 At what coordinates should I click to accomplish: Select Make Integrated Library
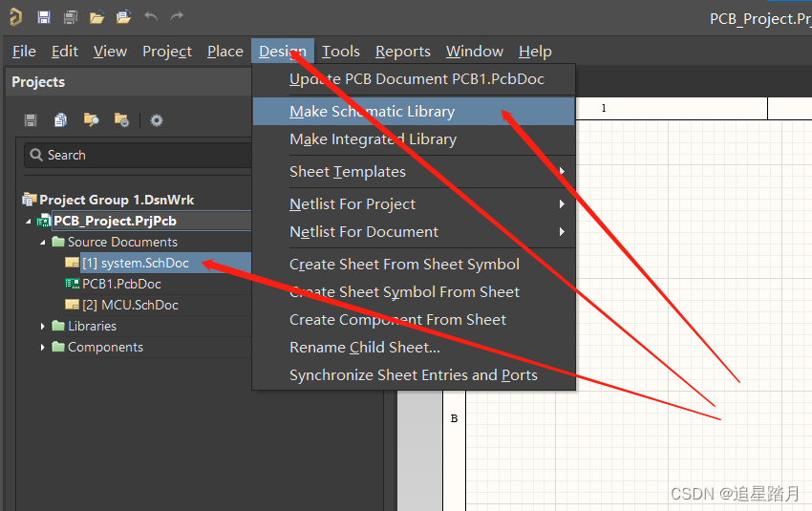pyautogui.click(x=373, y=139)
